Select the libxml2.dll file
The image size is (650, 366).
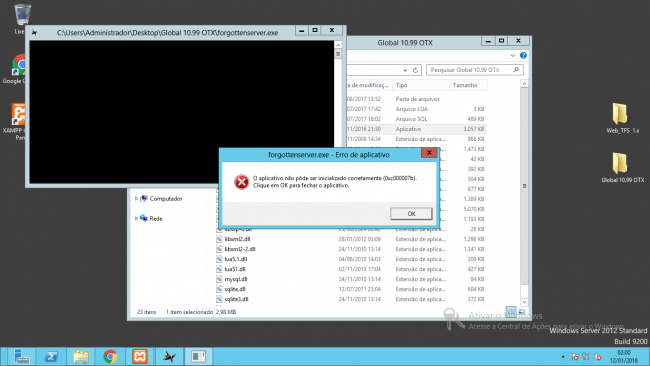pyautogui.click(x=237, y=239)
